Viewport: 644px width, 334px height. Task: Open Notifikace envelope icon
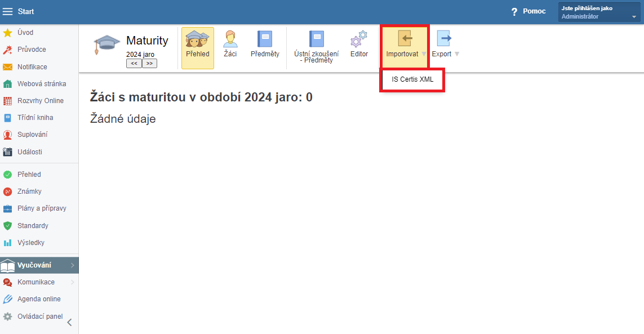(7, 67)
